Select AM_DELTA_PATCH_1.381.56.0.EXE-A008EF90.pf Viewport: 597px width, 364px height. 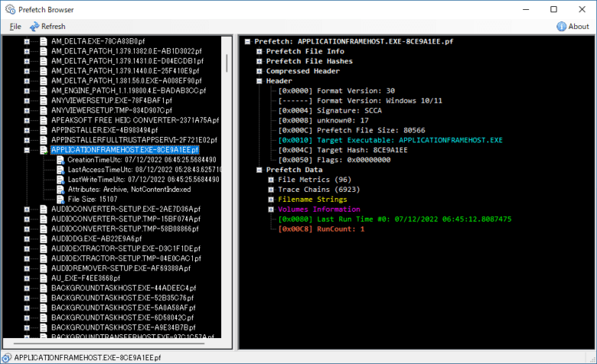click(x=126, y=80)
